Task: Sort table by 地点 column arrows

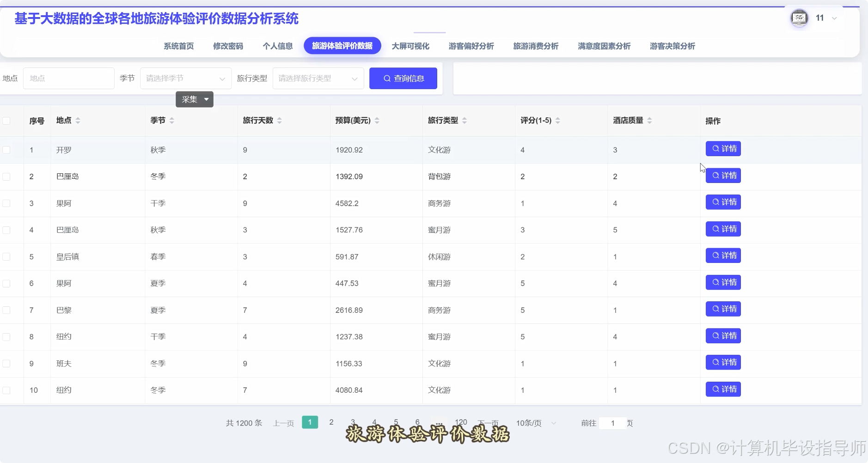Action: pyautogui.click(x=78, y=121)
